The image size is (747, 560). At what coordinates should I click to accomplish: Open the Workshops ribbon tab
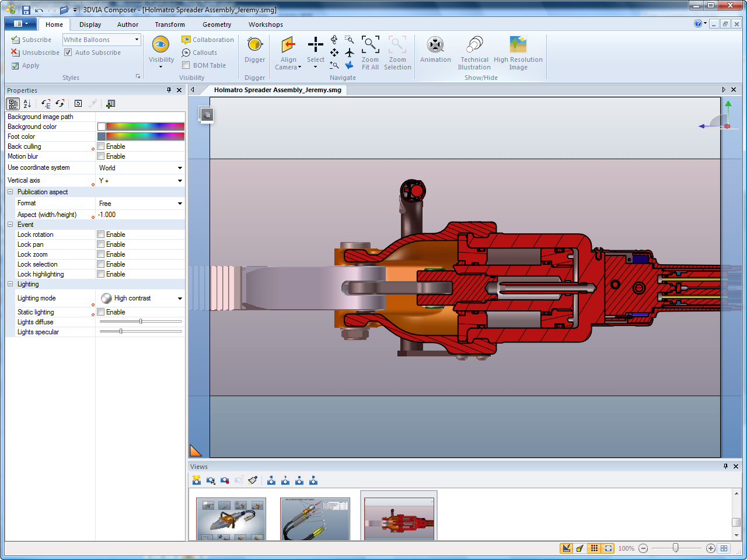pos(266,24)
